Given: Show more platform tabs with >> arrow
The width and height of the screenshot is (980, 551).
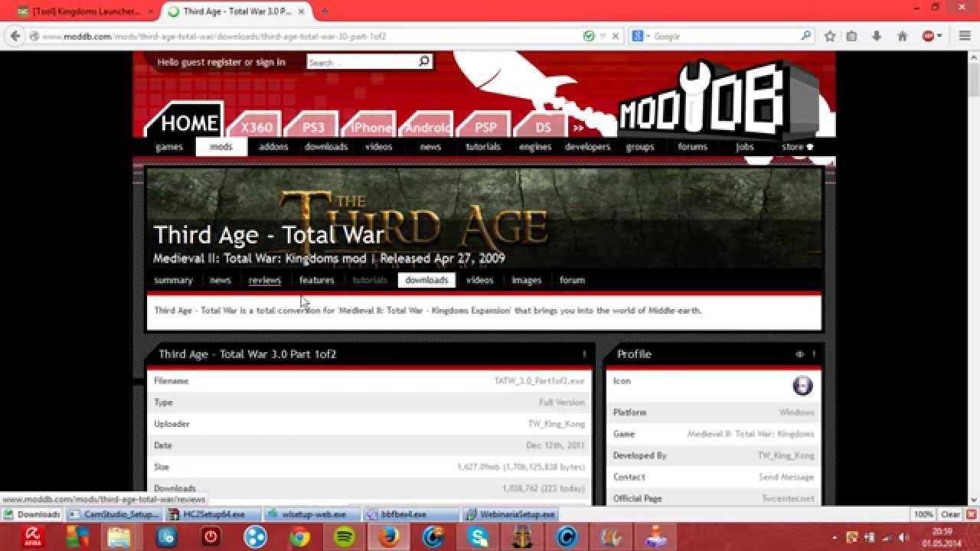Looking at the screenshot, I should 578,128.
